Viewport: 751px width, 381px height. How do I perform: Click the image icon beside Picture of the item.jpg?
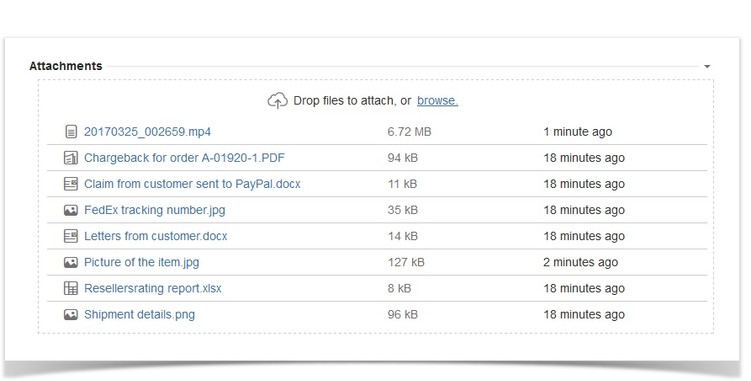click(x=71, y=262)
